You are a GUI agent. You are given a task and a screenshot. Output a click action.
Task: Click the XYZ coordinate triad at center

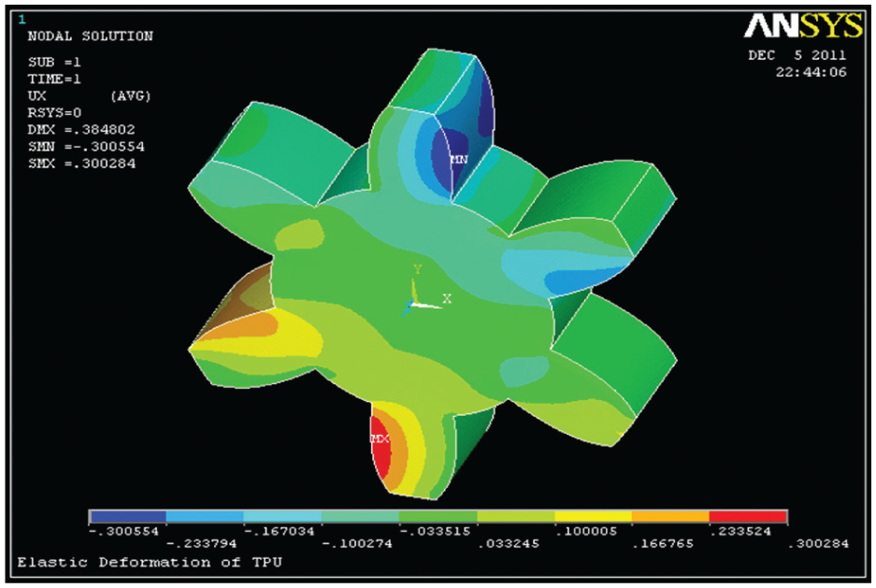tap(422, 296)
